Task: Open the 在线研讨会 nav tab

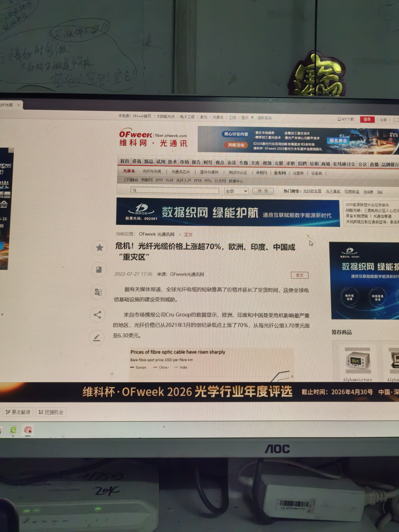Action: pyautogui.click(x=344, y=164)
